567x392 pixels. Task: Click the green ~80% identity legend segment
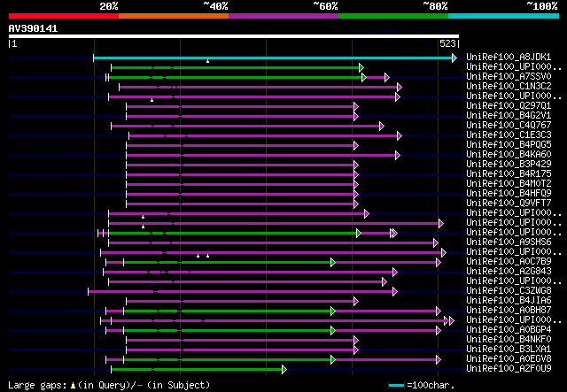393,16
